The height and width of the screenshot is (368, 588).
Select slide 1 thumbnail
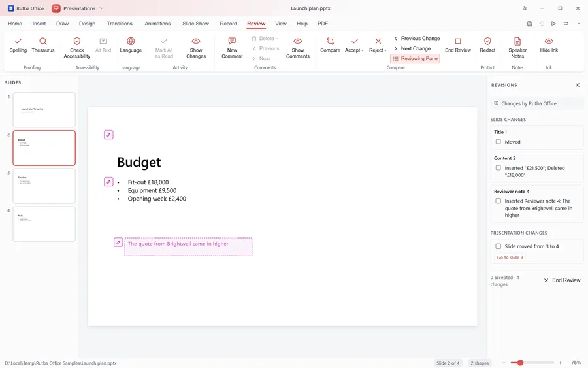[x=44, y=110]
